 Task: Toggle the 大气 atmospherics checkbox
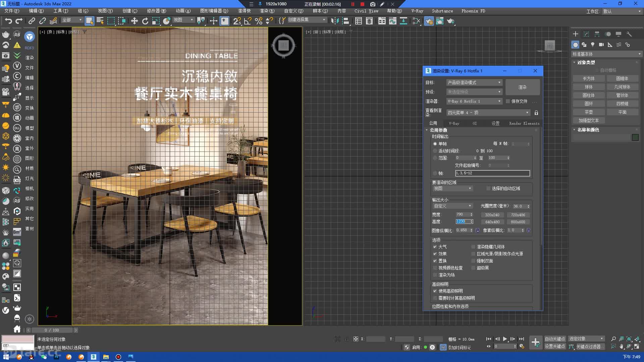[x=435, y=247]
